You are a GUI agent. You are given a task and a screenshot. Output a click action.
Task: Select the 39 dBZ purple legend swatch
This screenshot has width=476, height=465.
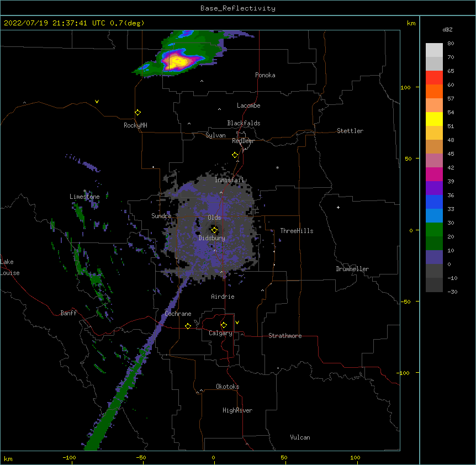pyautogui.click(x=434, y=188)
